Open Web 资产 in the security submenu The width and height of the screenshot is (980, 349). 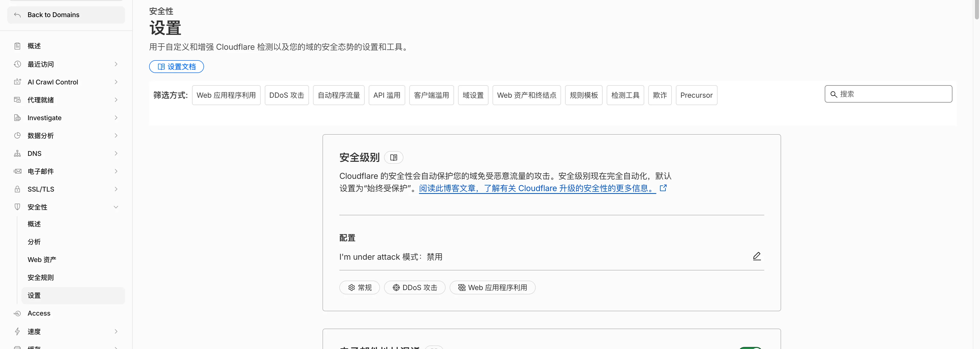click(73, 260)
